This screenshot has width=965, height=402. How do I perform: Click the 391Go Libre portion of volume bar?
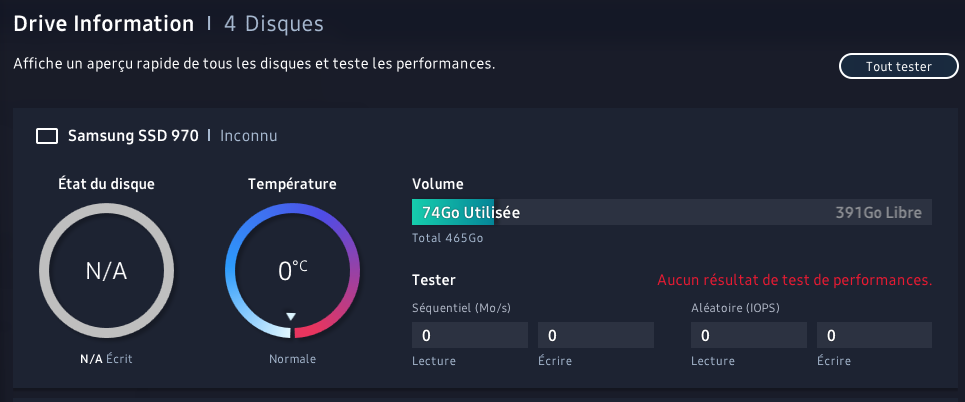tap(713, 212)
